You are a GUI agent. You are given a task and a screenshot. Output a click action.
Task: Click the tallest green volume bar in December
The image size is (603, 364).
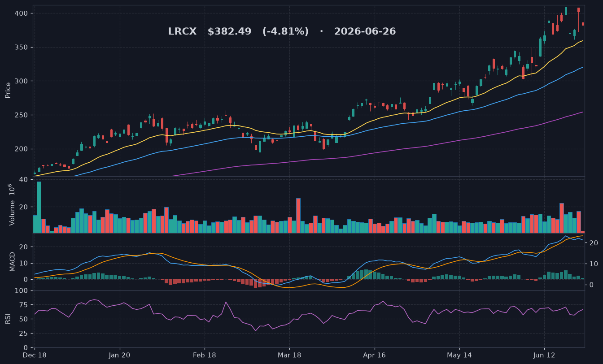(39, 207)
